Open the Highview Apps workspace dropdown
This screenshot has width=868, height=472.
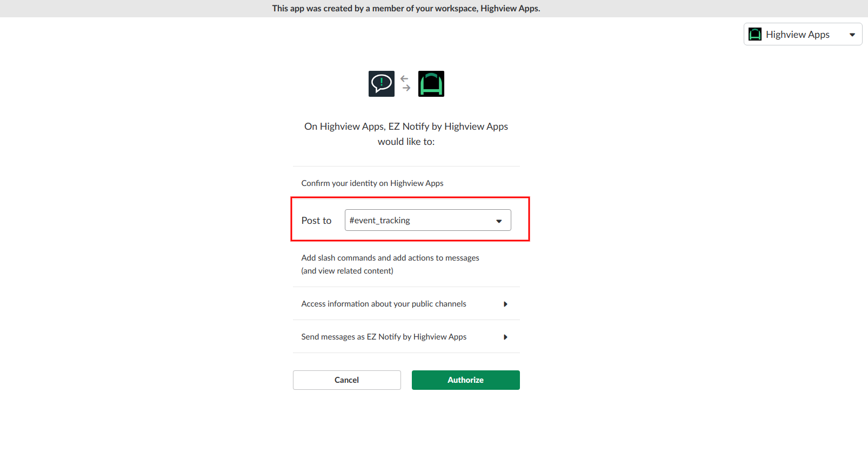[803, 34]
